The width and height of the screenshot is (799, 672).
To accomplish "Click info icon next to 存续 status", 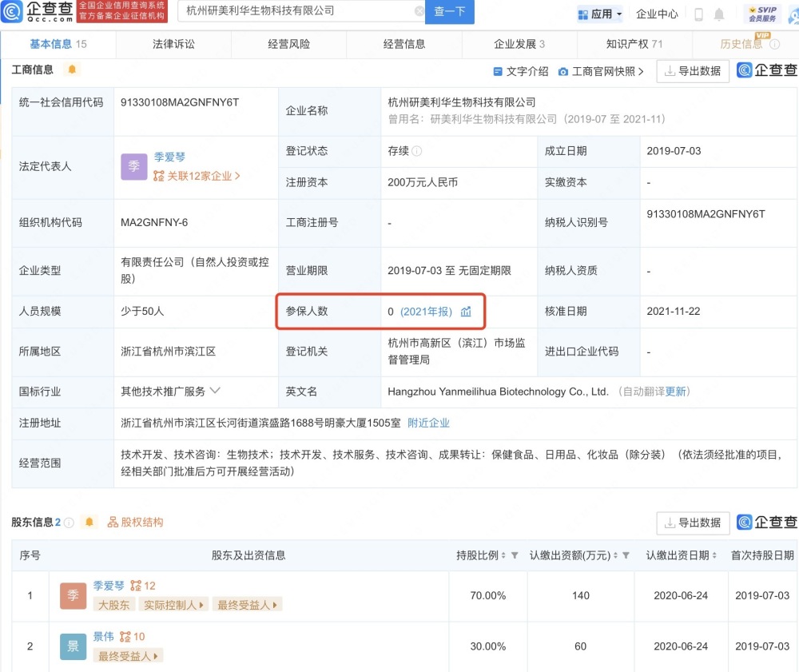I will tap(417, 151).
